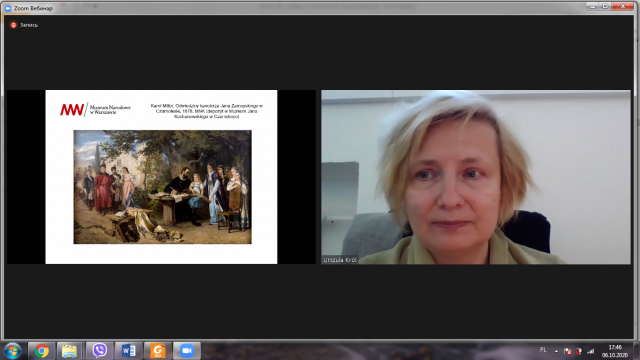This screenshot has width=640, height=360.
Task: Open the orange PDF app in taskbar
Action: [158, 351]
